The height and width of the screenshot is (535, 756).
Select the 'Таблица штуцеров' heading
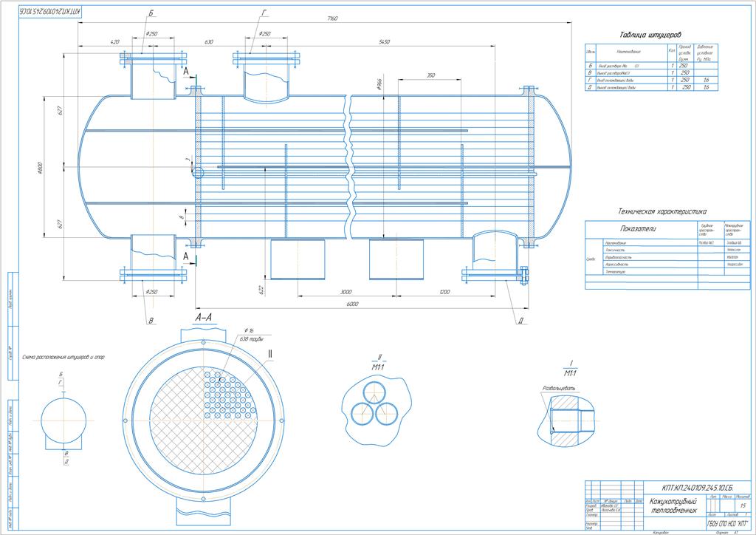coord(650,35)
